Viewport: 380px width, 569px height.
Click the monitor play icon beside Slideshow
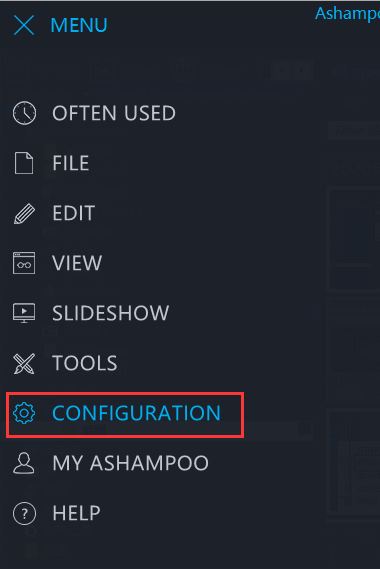pyautogui.click(x=24, y=313)
